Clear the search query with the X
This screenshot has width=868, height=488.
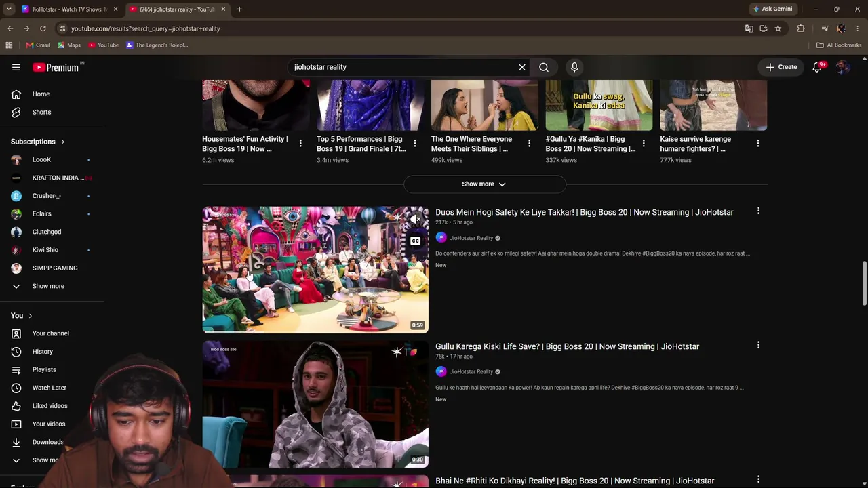coord(522,67)
